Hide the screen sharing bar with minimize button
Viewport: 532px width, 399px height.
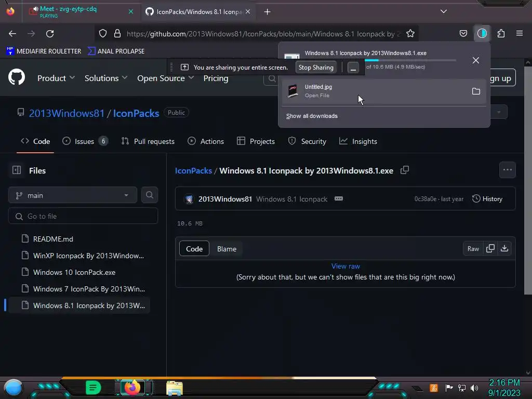coord(353,68)
